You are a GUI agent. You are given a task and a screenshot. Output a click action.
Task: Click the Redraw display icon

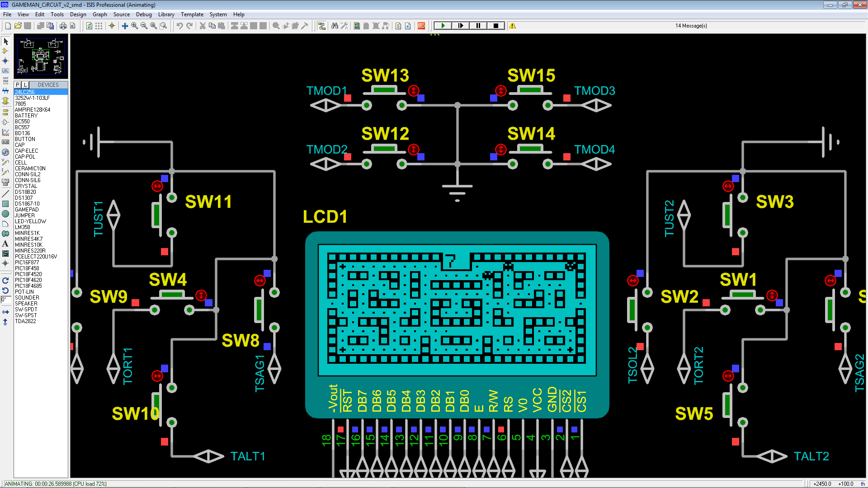(89, 26)
